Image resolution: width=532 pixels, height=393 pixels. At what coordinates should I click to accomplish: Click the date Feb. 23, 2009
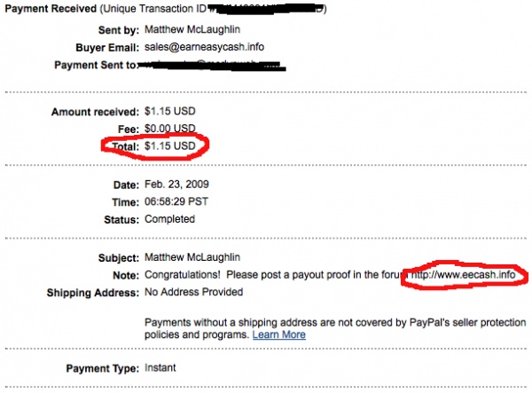coord(178,185)
